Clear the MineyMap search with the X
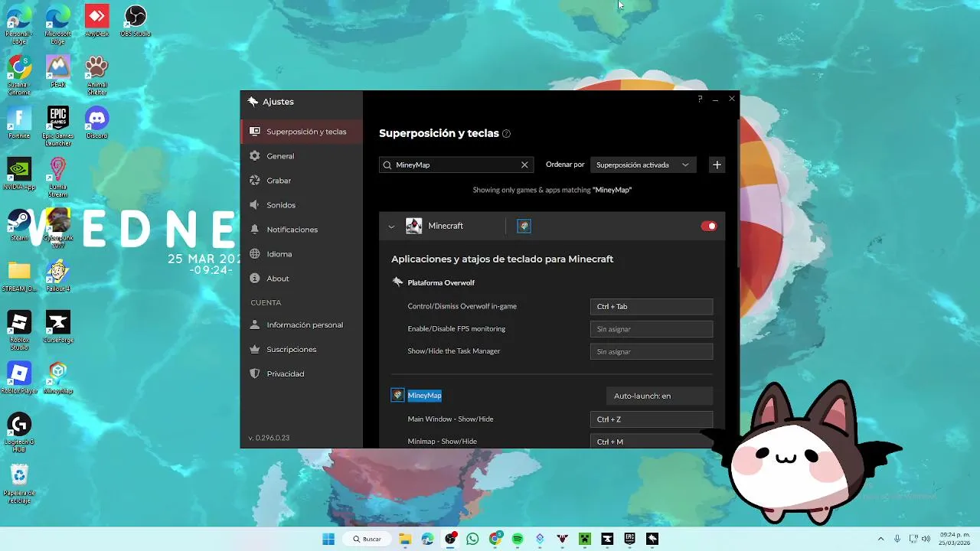980x551 pixels. 524,165
